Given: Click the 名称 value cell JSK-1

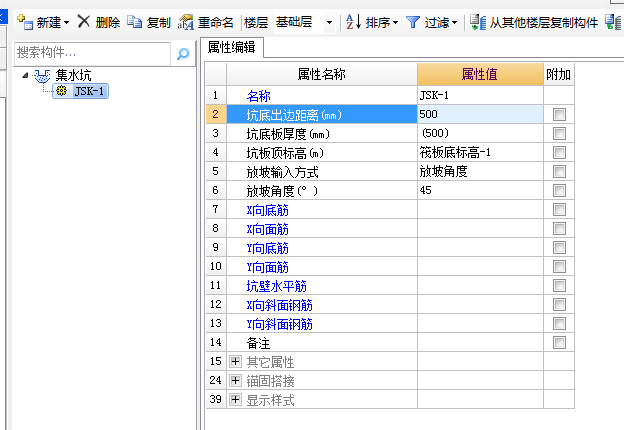Looking at the screenshot, I should (x=480, y=95).
